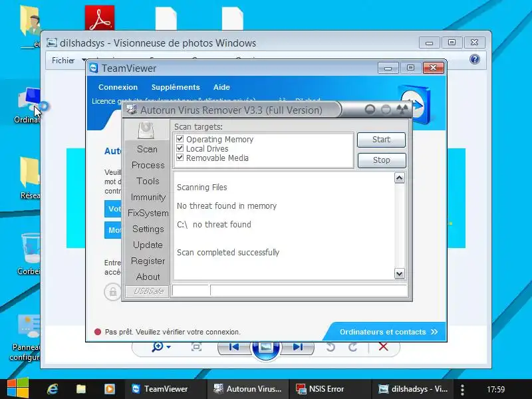
Task: Rotate photo clockwise in photo viewer
Action: point(353,347)
